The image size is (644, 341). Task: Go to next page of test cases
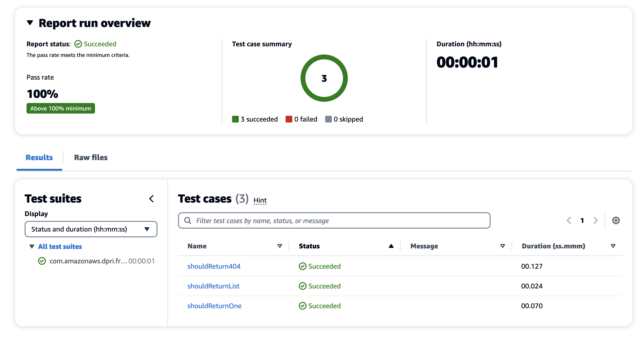click(x=596, y=220)
